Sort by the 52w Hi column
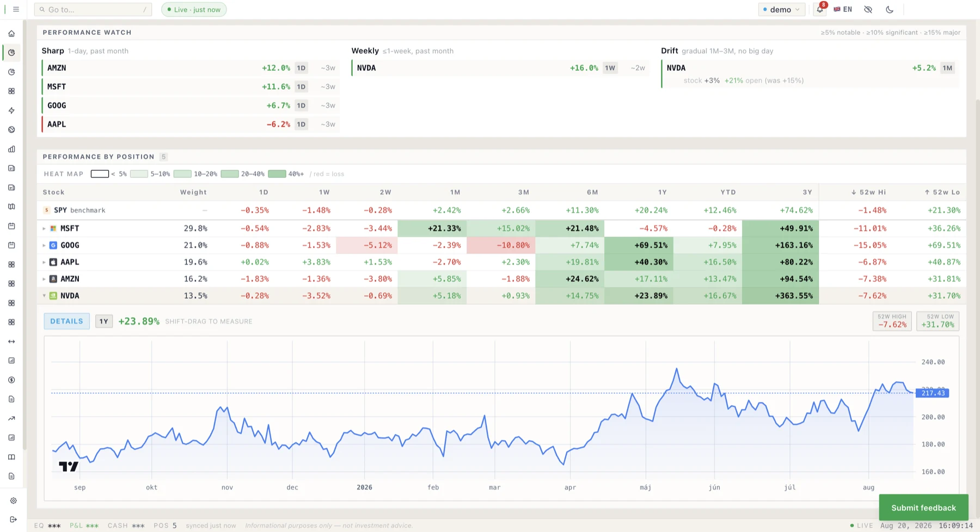This screenshot has width=980, height=532. point(868,192)
